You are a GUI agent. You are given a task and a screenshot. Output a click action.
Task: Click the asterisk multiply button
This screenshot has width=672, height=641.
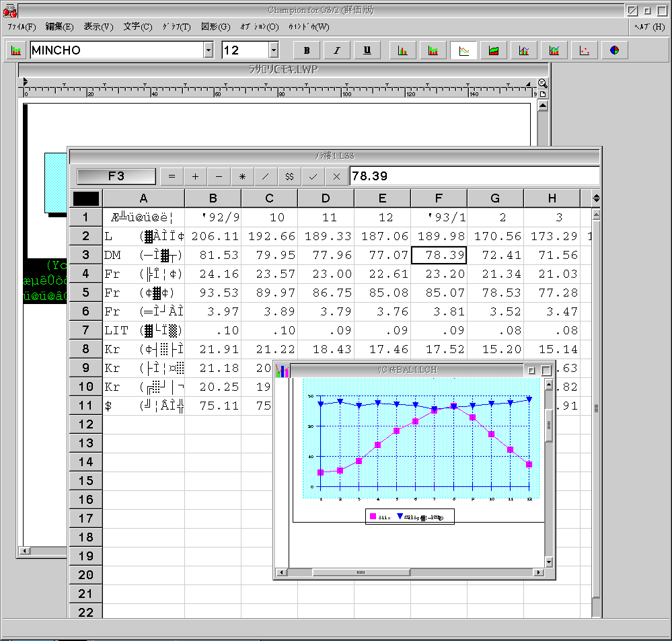pyautogui.click(x=243, y=176)
